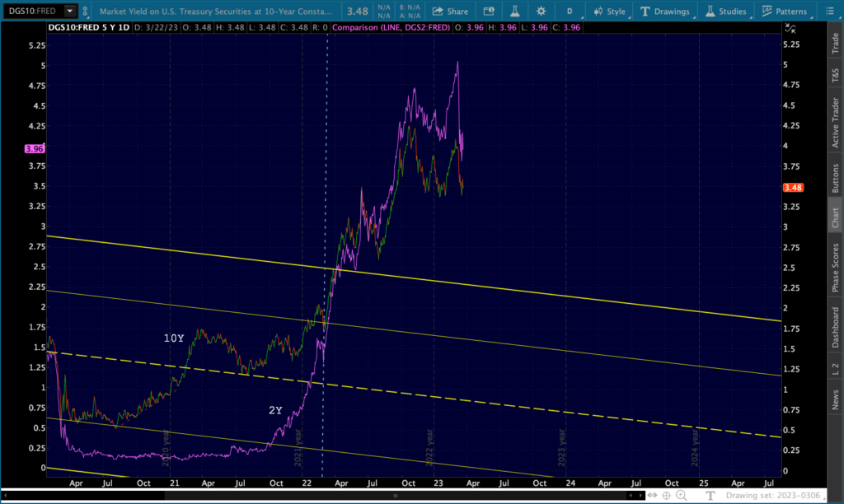Open the Studies menu
This screenshot has width=844, height=504.
pyautogui.click(x=725, y=12)
